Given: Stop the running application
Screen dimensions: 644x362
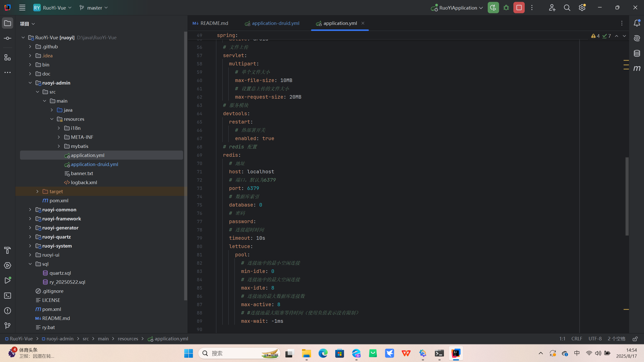Looking at the screenshot, I should click(x=519, y=8).
